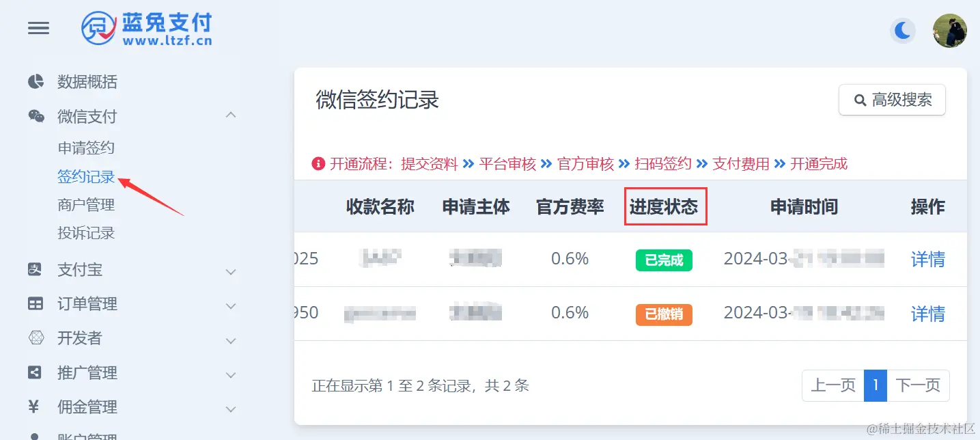
Task: Click 开通完成 step in 开通流程
Action: 819,164
